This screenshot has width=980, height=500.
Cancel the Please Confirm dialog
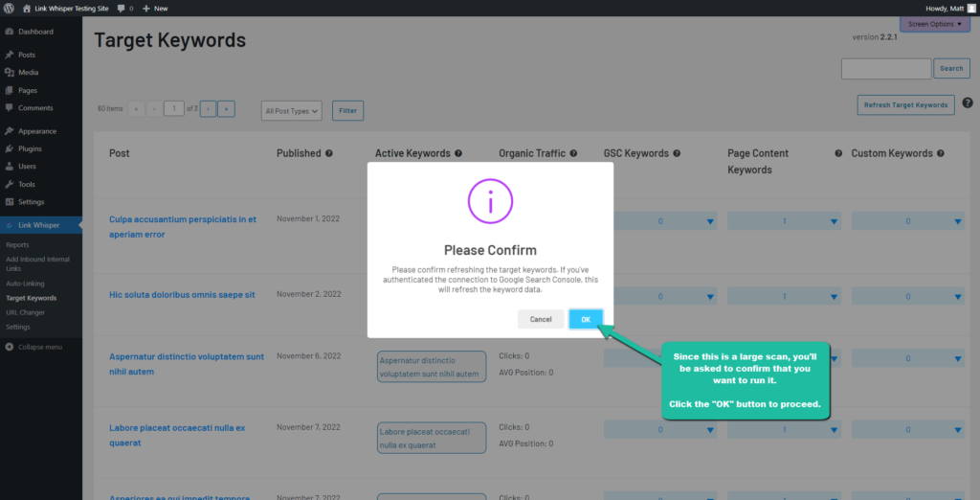[541, 319]
